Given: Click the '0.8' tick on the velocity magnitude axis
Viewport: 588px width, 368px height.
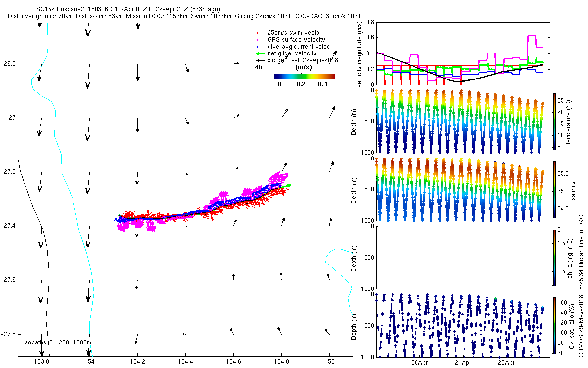Looking at the screenshot, I should coord(370,23).
